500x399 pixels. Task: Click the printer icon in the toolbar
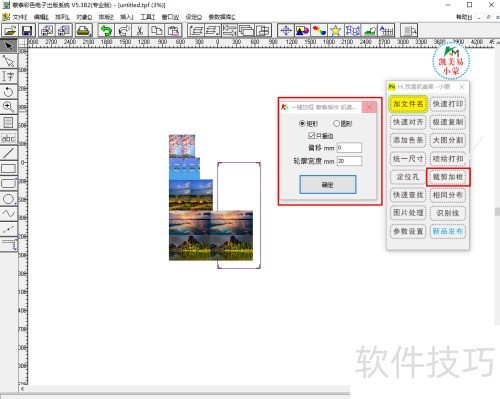coord(84,31)
